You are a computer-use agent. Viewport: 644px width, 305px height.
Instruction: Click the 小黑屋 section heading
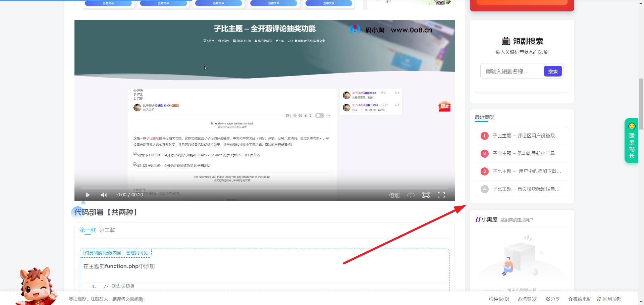coord(489,219)
